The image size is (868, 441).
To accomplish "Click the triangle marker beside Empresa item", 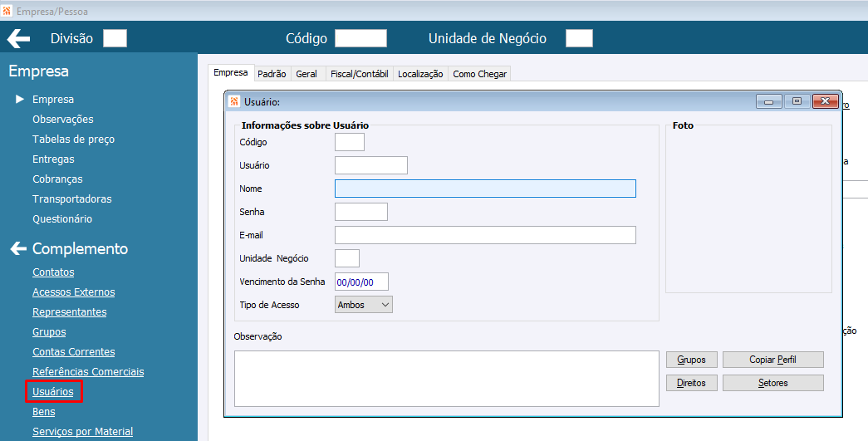I will 20,99.
